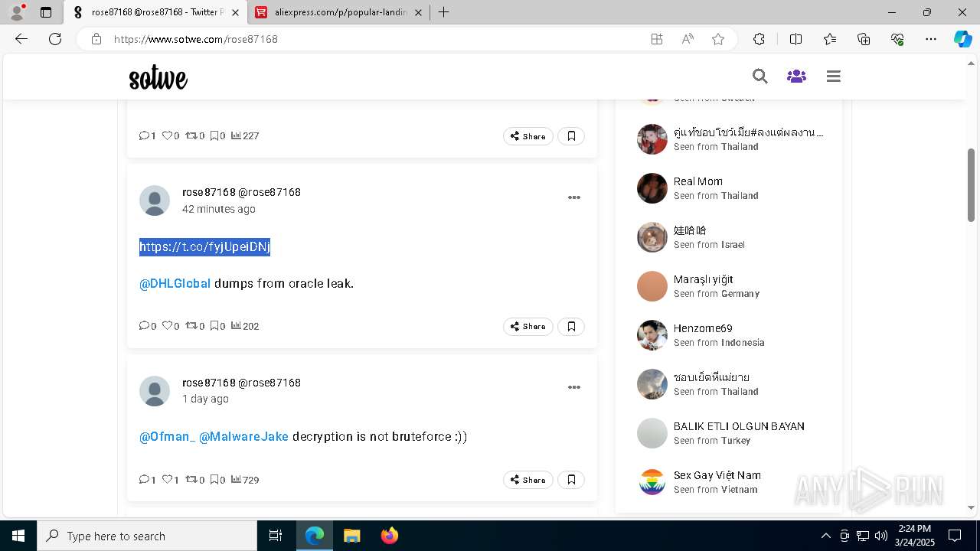The image size is (980, 551).
Task: Close the rose87168 Twitter tab
Action: click(x=235, y=12)
